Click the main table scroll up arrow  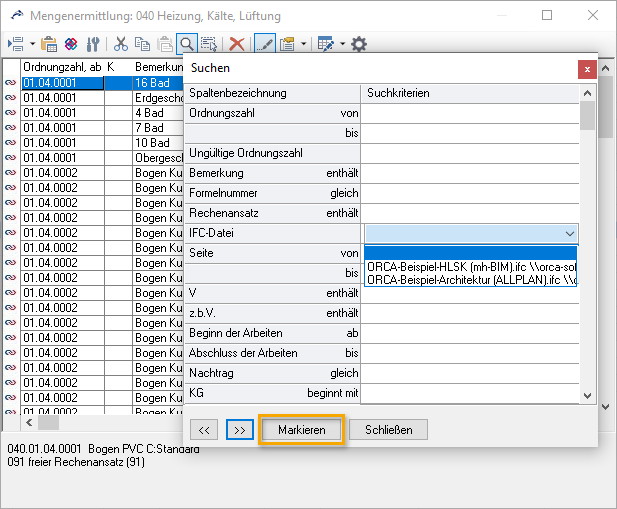(606, 68)
